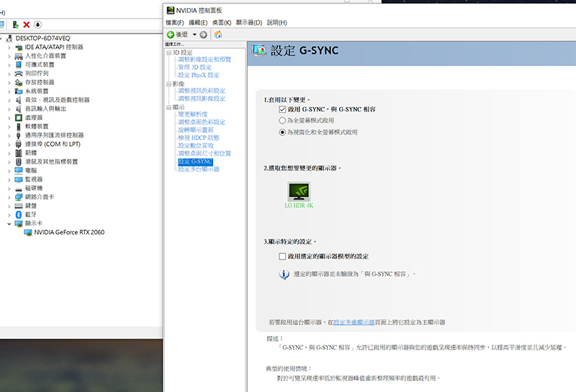This screenshot has width=576, height=392.
Task: Expand the 韌體 node chevron
Action: click(9, 153)
